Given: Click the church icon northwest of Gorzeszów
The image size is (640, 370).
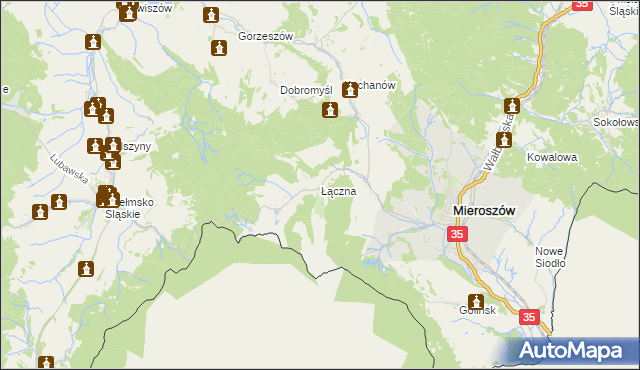Looking at the screenshot, I should [x=211, y=15].
